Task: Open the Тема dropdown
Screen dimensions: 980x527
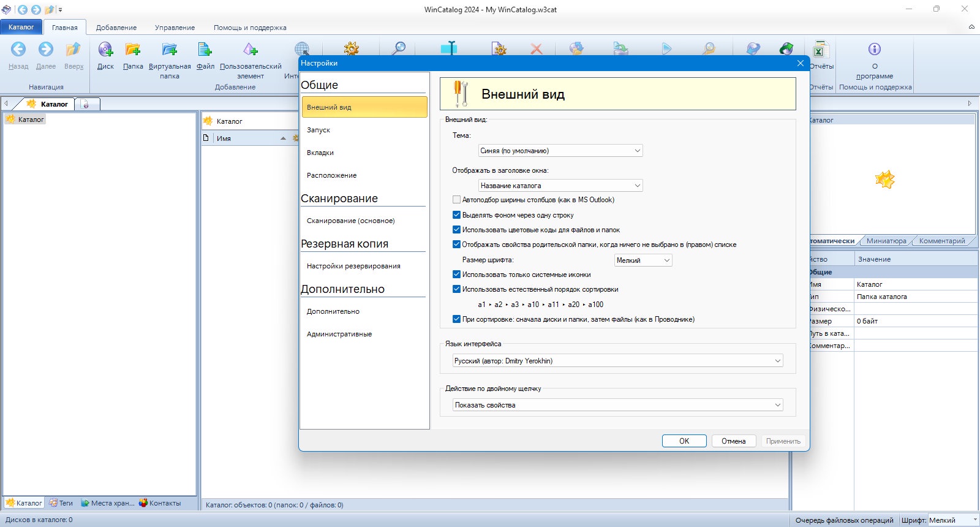Action: (560, 151)
